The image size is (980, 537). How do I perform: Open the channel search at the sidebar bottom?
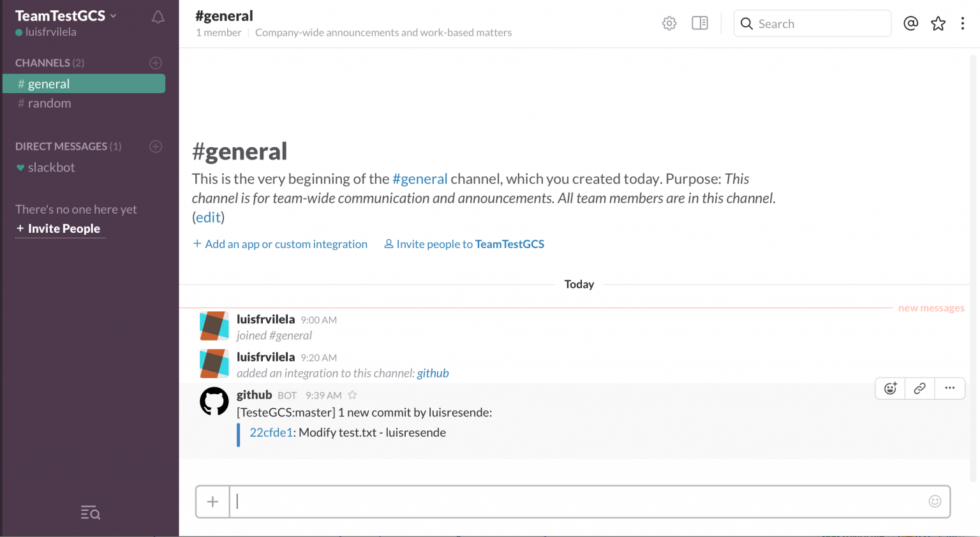(x=90, y=512)
